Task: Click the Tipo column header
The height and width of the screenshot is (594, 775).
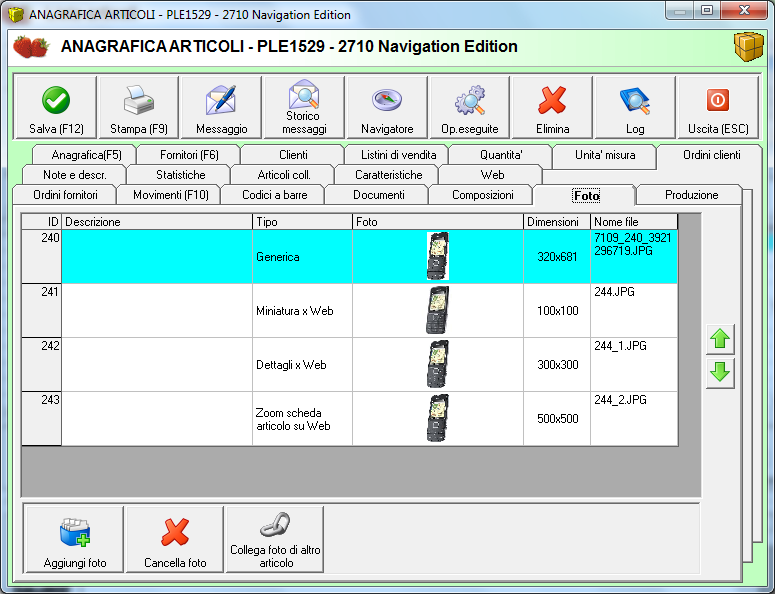Action: tap(302, 222)
